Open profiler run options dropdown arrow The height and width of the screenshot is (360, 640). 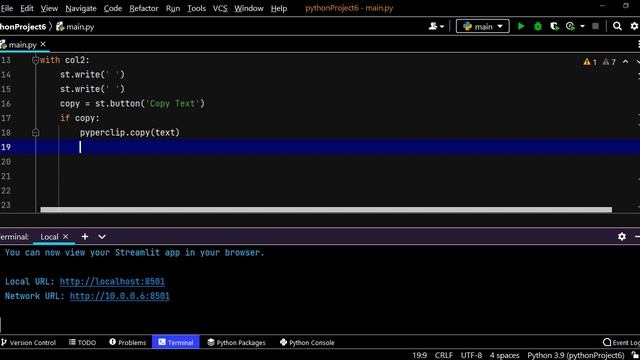tap(582, 27)
